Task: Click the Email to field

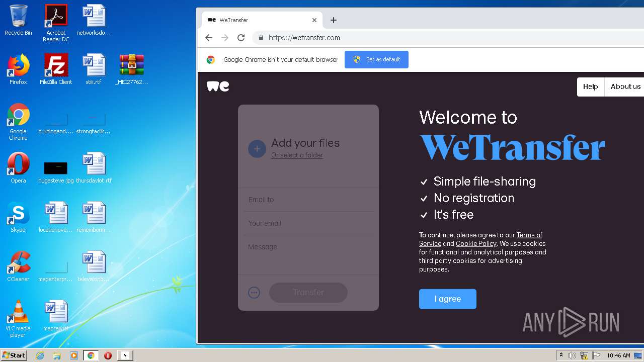Action: coord(308,200)
